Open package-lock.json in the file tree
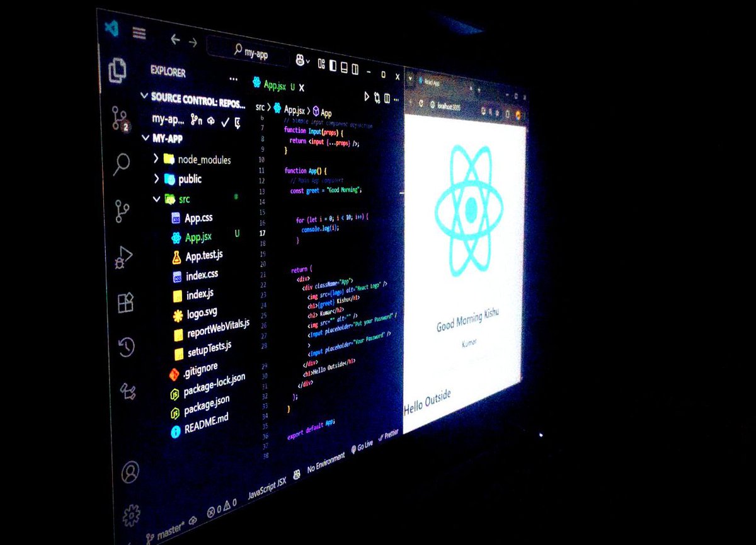The height and width of the screenshot is (545, 756). click(207, 387)
